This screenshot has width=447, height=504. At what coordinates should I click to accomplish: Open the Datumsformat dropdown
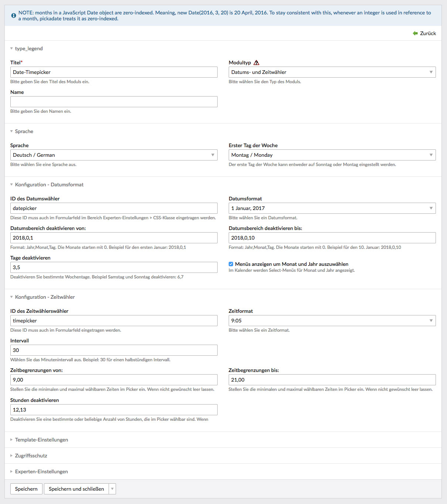[332, 208]
